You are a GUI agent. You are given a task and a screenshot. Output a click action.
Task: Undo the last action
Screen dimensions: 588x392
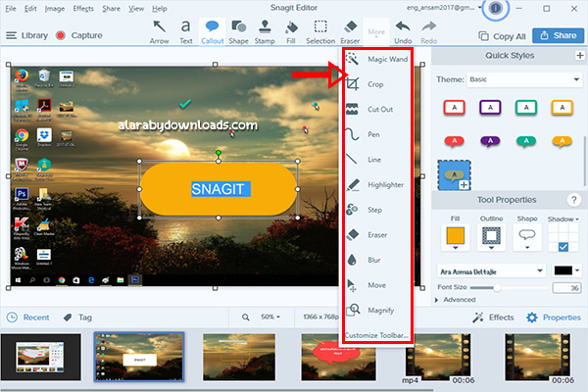pyautogui.click(x=403, y=32)
